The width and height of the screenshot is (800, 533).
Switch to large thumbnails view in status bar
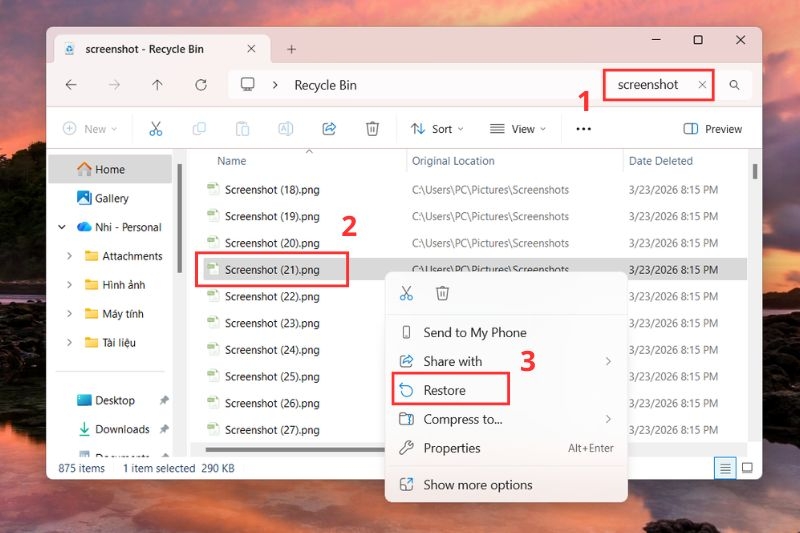click(747, 468)
